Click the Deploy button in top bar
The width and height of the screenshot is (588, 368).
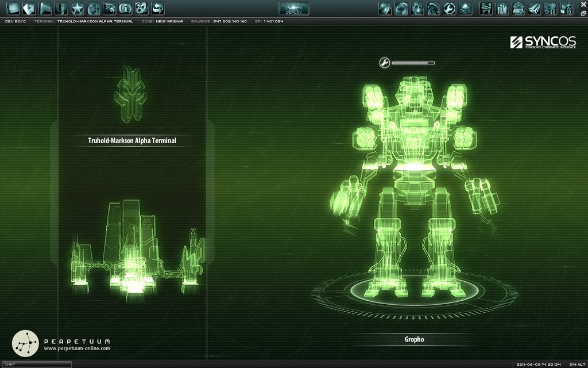click(x=293, y=9)
